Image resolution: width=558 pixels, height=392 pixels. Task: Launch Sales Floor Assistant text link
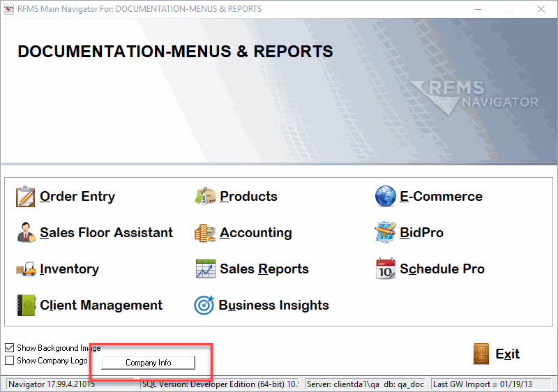pos(107,233)
